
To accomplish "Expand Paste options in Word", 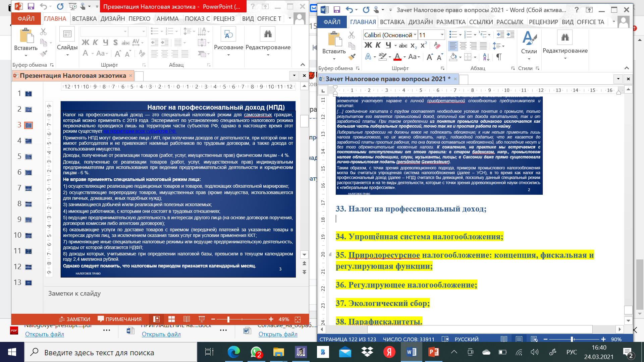I will tap(334, 59).
